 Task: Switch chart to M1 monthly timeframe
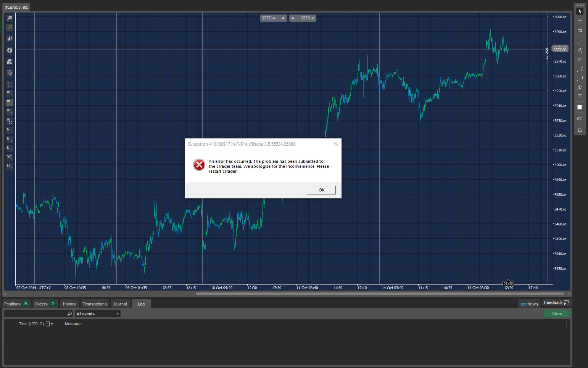10,167
